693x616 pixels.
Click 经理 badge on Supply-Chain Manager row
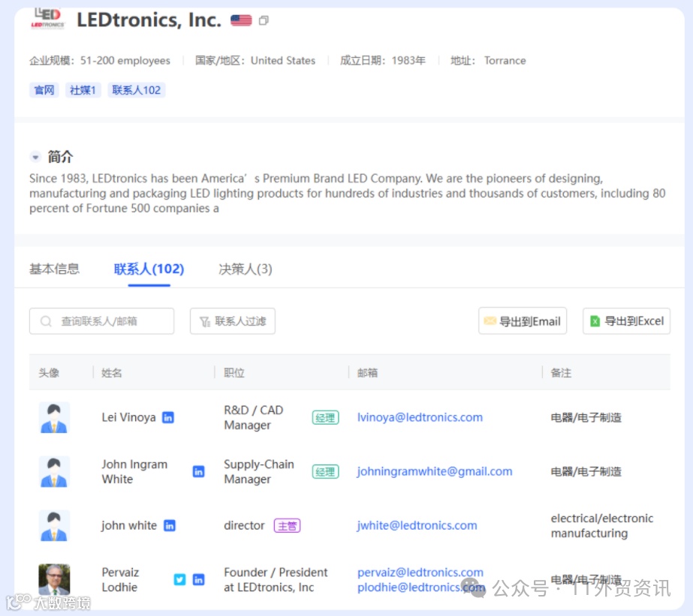pos(325,472)
